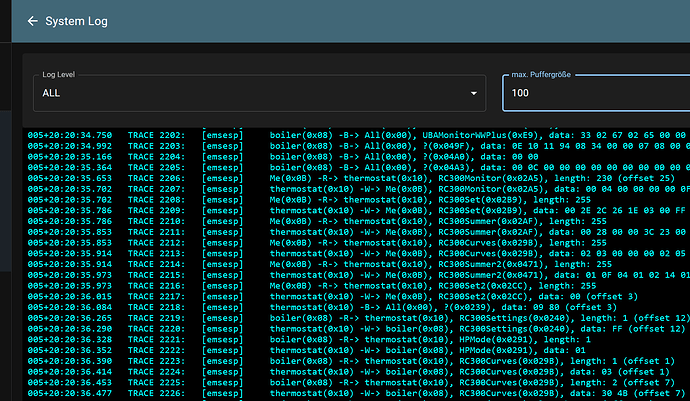Screen dimensions: 690x401
Task: Select log line TRACE 2215 RC300Summer2 data
Action: pyautogui.click(x=359, y=275)
